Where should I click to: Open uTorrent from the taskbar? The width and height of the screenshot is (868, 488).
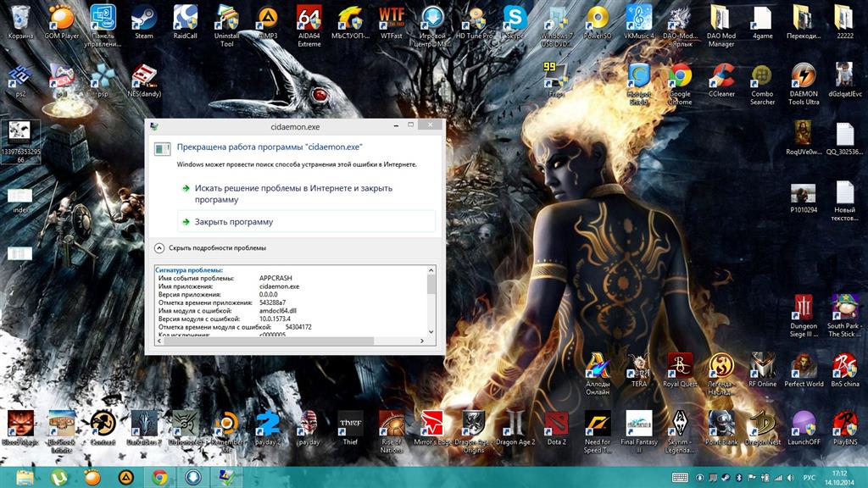coord(58,477)
